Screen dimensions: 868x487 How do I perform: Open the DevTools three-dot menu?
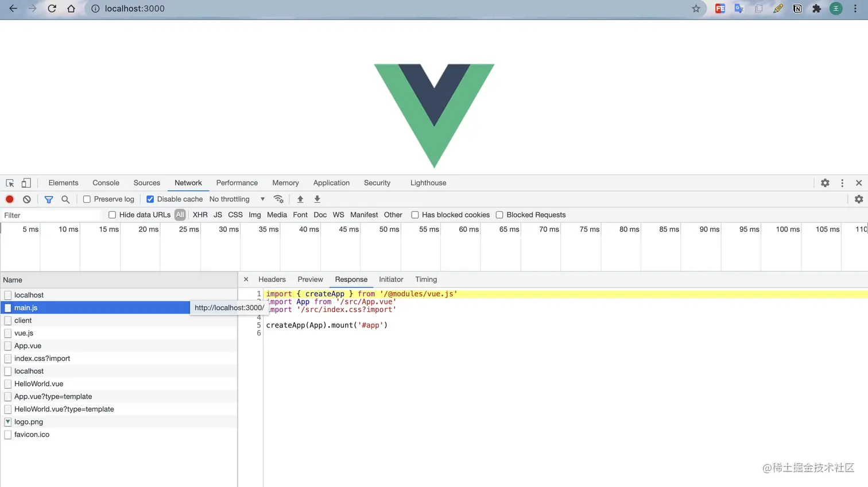[842, 182]
